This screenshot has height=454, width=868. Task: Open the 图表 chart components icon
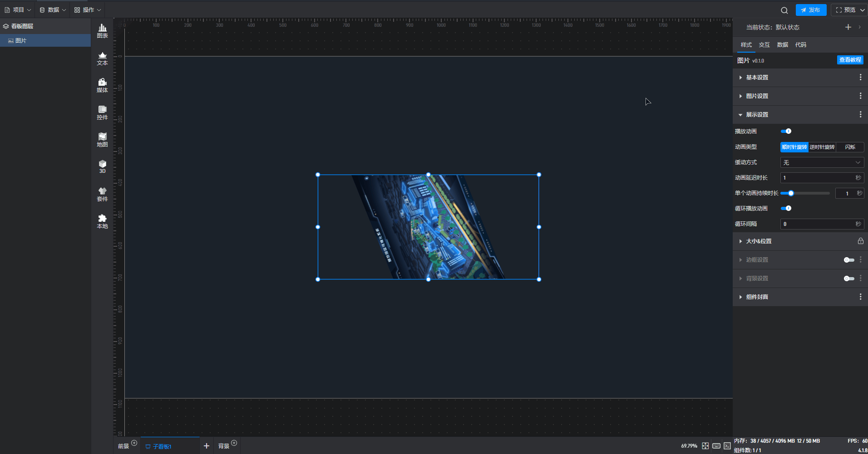tap(102, 31)
